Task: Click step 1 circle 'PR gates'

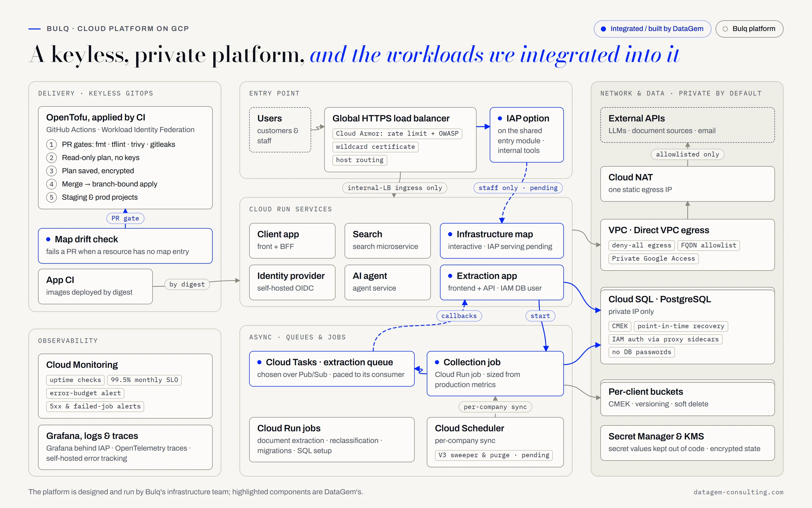Action: (x=51, y=145)
